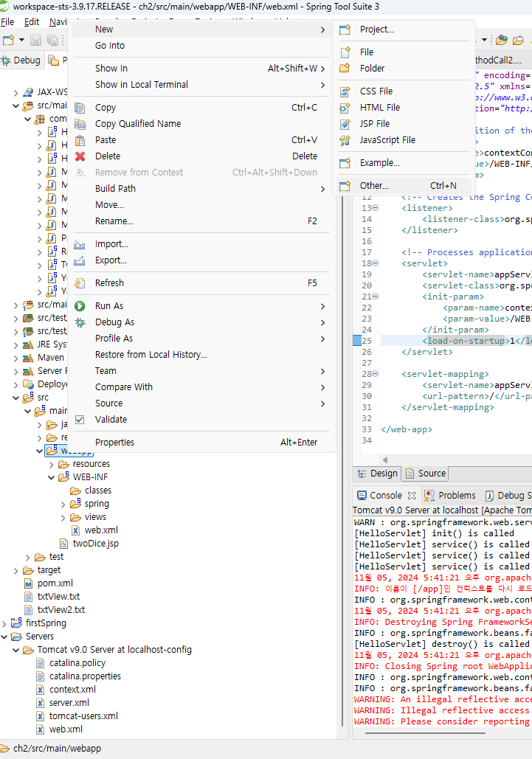
Task: Switch to the Debug view tab
Action: click(x=21, y=60)
